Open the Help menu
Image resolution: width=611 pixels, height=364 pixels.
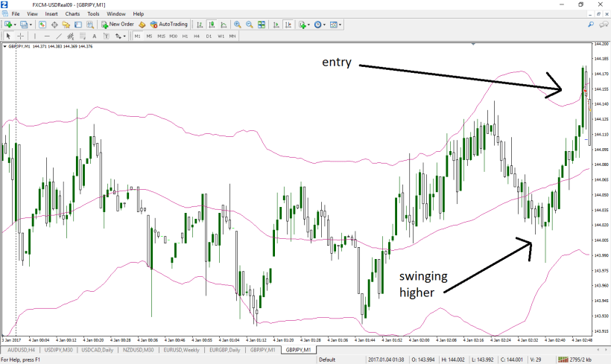click(x=139, y=13)
